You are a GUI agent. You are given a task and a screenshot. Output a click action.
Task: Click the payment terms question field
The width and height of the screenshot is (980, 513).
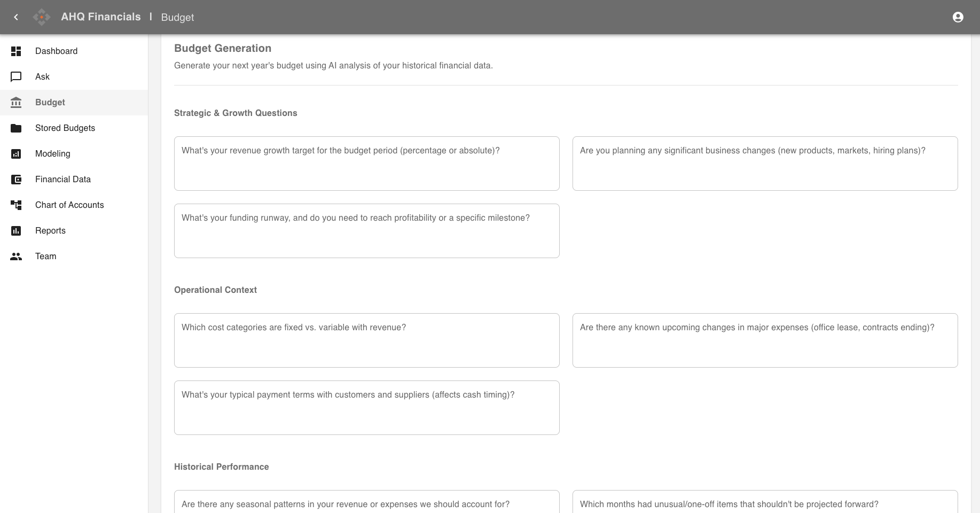tap(366, 408)
